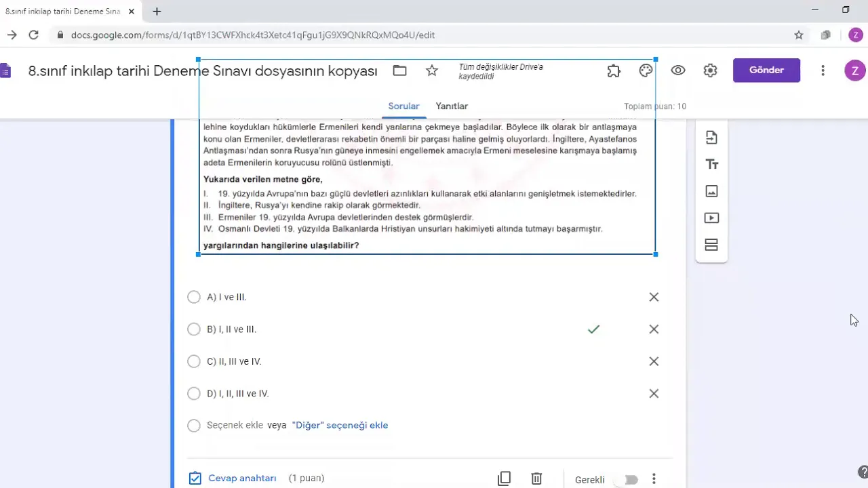Remove option B) I, II ve III.
The image size is (868, 488).
(654, 329)
